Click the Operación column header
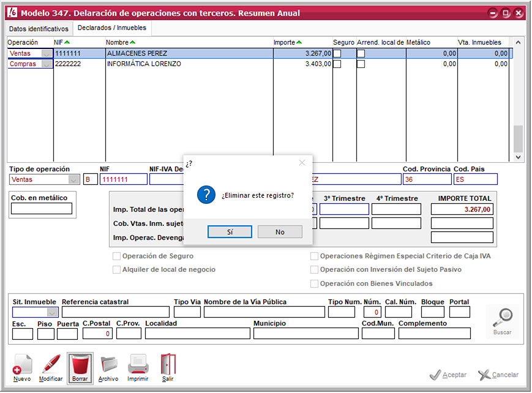The width and height of the screenshot is (532, 393). click(23, 42)
